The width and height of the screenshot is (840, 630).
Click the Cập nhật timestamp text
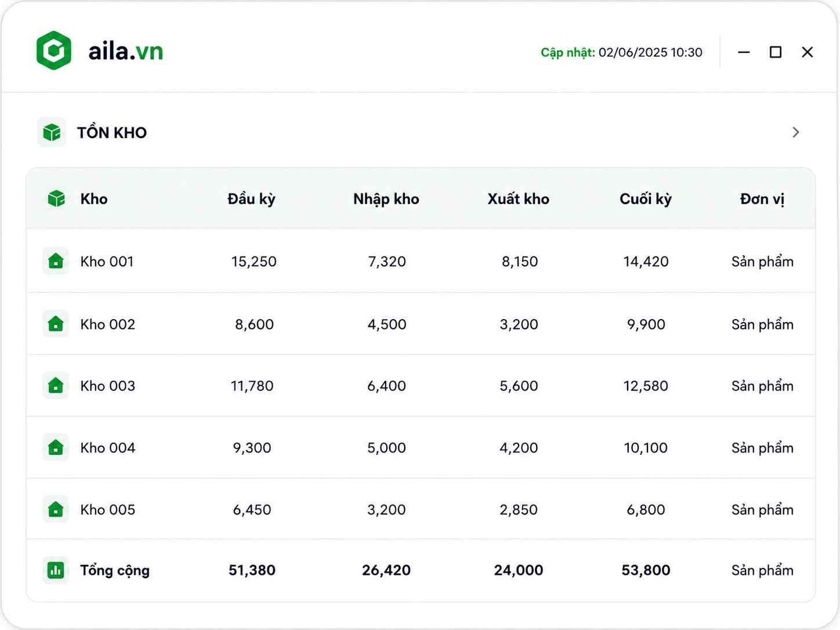[621, 52]
